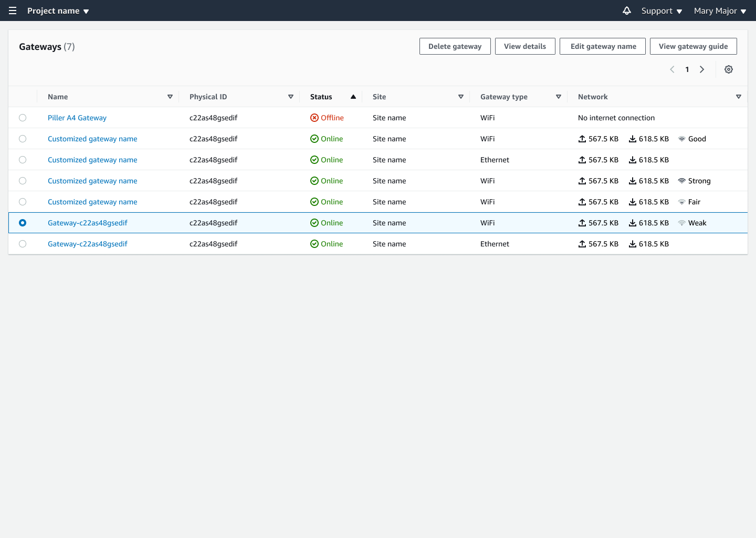Screen dimensions: 756x538
Task: Go to the next page with the right chevron
Action: coord(702,69)
